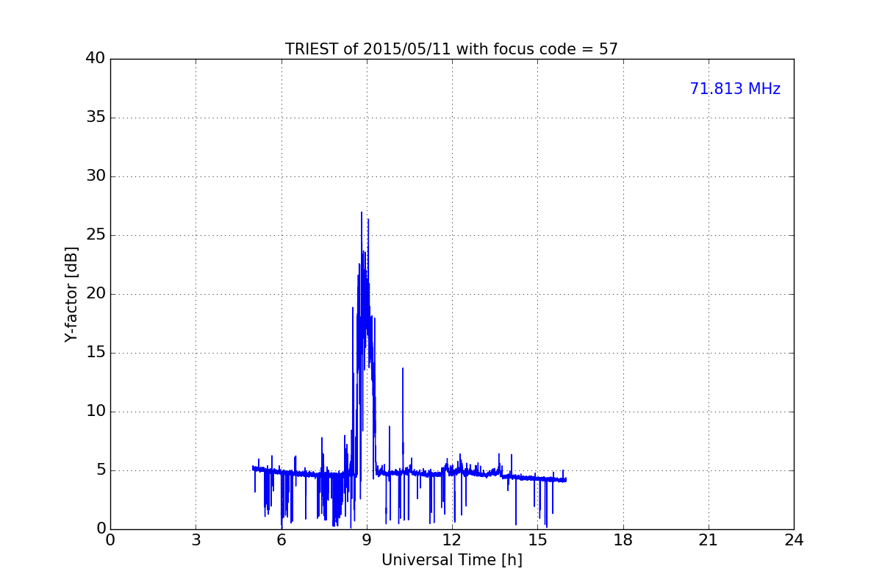Click the x-axis tick label 3
This screenshot has width=882, height=588.
(196, 540)
